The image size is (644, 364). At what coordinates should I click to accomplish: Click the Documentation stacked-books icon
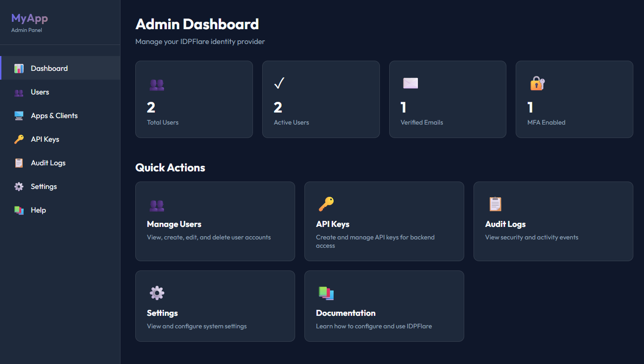(326, 293)
